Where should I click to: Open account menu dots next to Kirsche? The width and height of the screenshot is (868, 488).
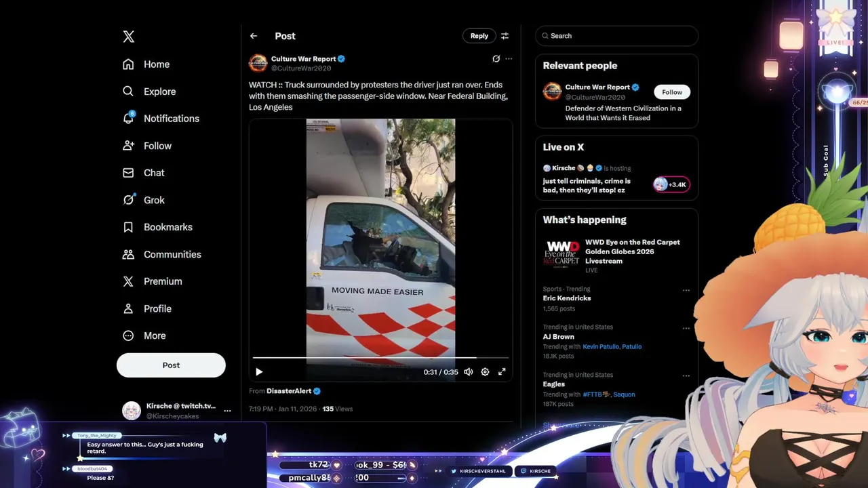pos(227,411)
